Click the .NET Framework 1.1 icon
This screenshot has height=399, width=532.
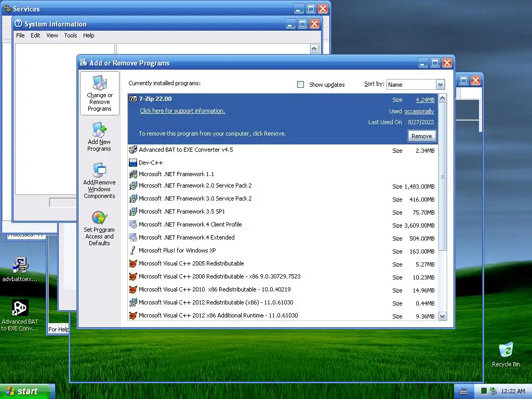pos(133,174)
